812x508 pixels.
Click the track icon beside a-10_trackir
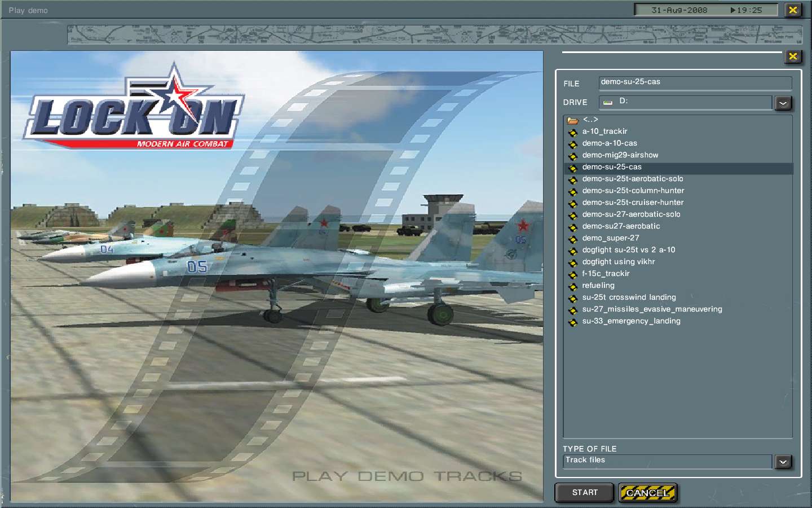(x=573, y=133)
